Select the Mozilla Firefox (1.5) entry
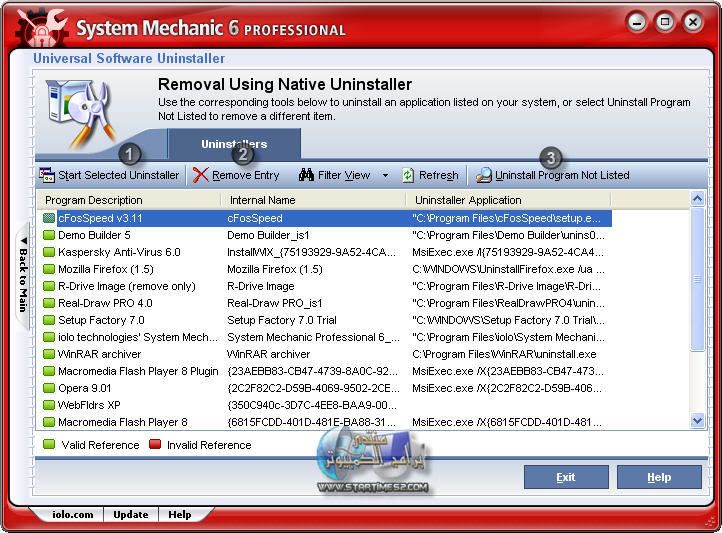This screenshot has width=722, height=533. (x=106, y=269)
